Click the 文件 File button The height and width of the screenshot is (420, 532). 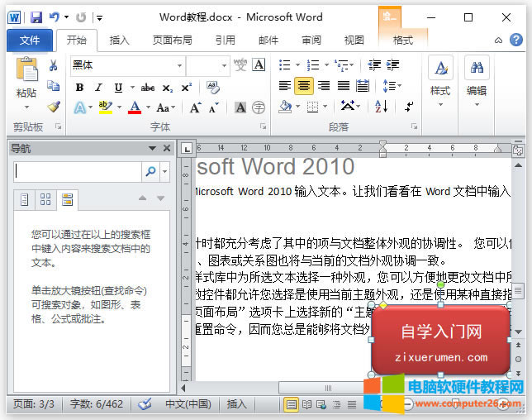coord(29,40)
